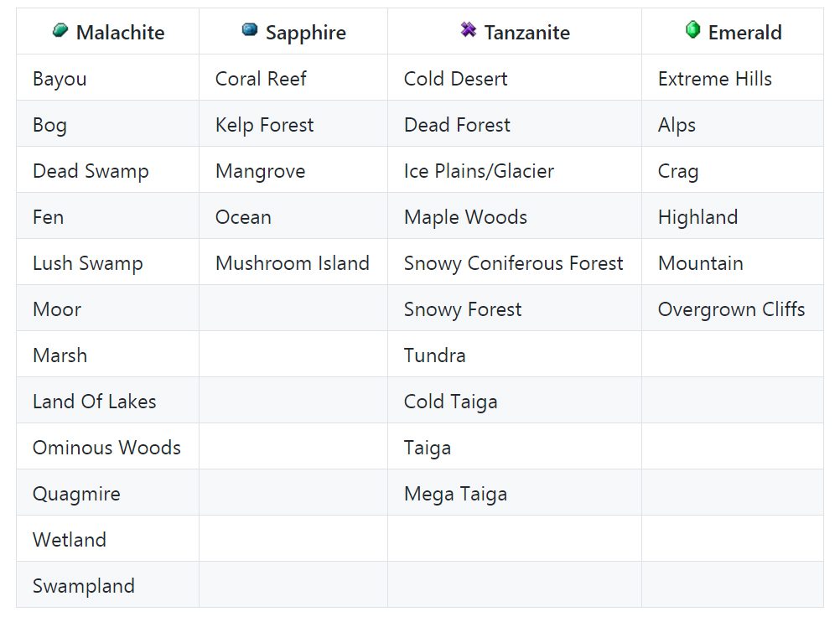Select the Mega Taiga entry
The width and height of the screenshot is (840, 617).
(455, 494)
